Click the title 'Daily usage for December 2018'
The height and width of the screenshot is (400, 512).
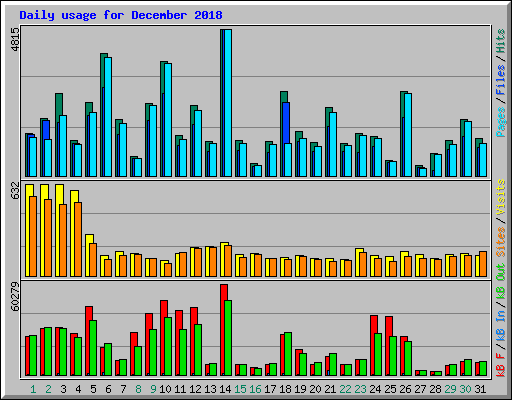(121, 15)
